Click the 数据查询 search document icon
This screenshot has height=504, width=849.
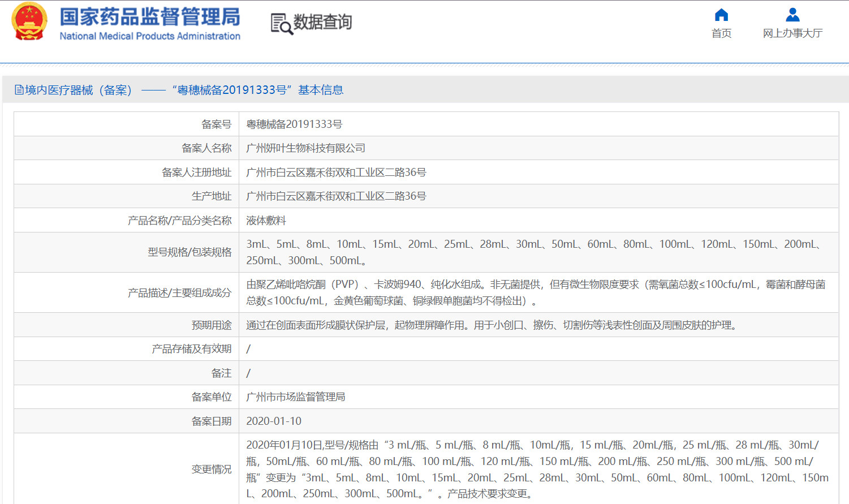[282, 24]
